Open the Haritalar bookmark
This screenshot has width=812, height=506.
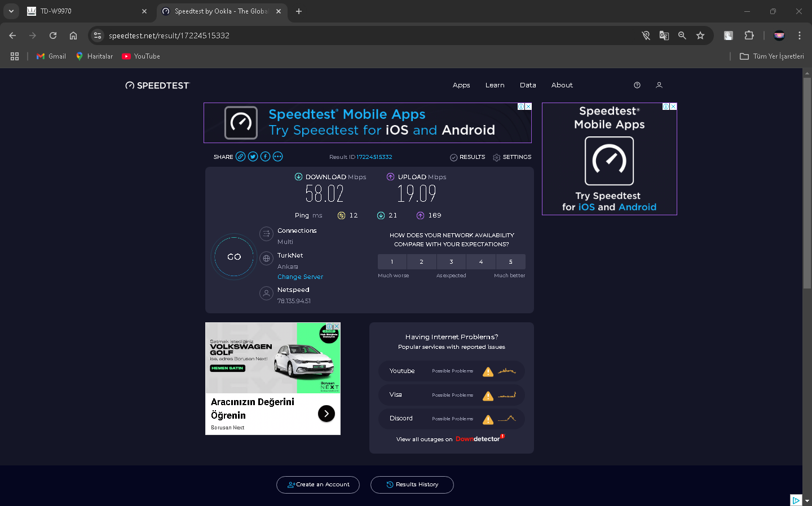click(94, 56)
